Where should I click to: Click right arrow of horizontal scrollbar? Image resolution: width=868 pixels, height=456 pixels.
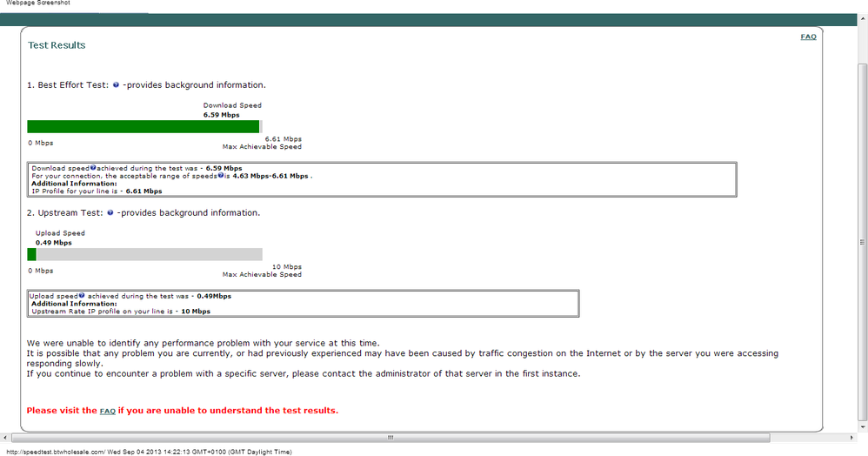click(851, 438)
